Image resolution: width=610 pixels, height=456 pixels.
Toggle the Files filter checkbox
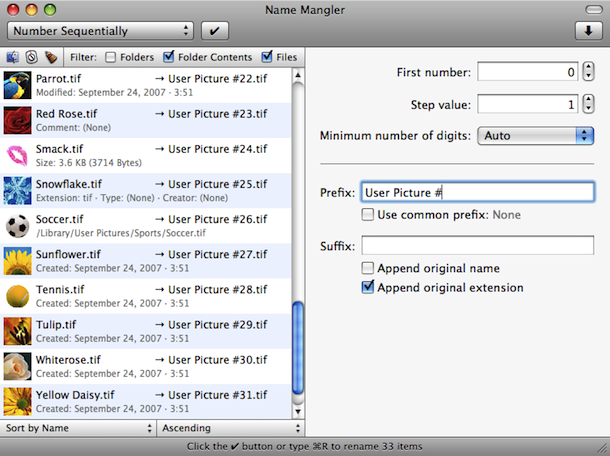click(267, 57)
